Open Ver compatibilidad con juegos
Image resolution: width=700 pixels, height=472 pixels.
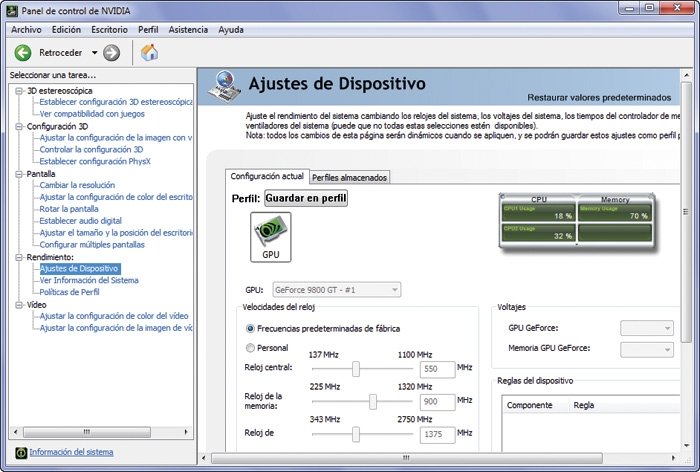pyautogui.click(x=92, y=114)
